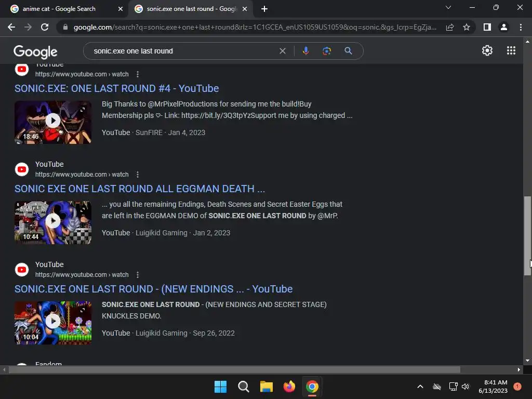Open SONIC EXE ALL EGGMAN DEATH link

pyautogui.click(x=140, y=189)
